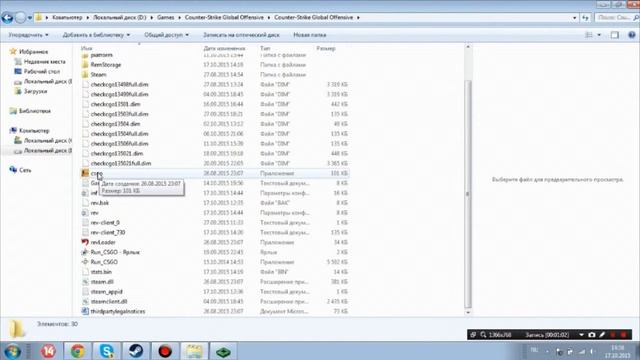Select Библиотеки in navigation pane
This screenshot has height=360, width=640.
pyautogui.click(x=35, y=111)
